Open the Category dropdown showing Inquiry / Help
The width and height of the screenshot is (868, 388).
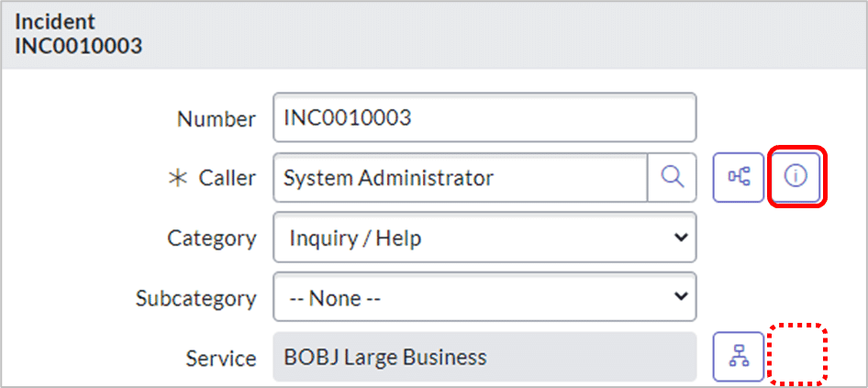pyautogui.click(x=484, y=238)
